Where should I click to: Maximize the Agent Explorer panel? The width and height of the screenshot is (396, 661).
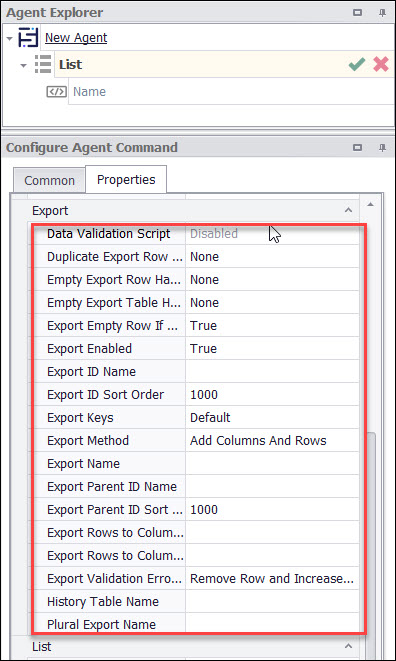pyautogui.click(x=358, y=13)
